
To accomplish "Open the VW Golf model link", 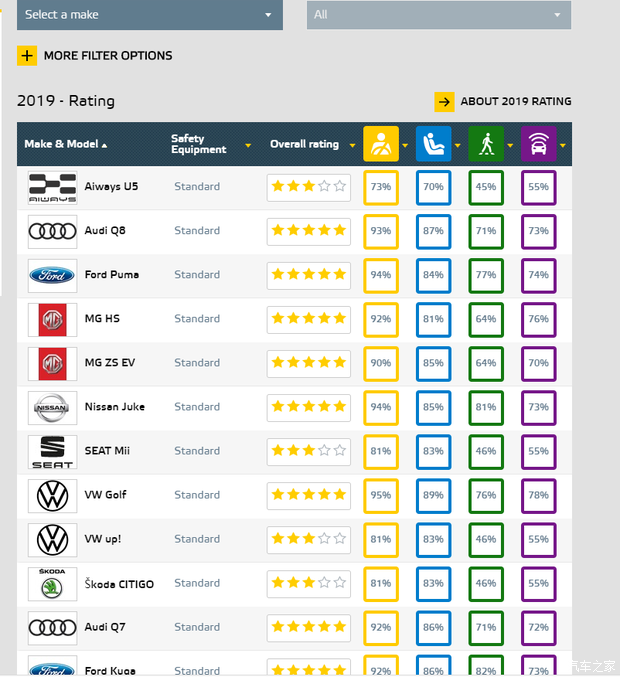I will click(105, 495).
